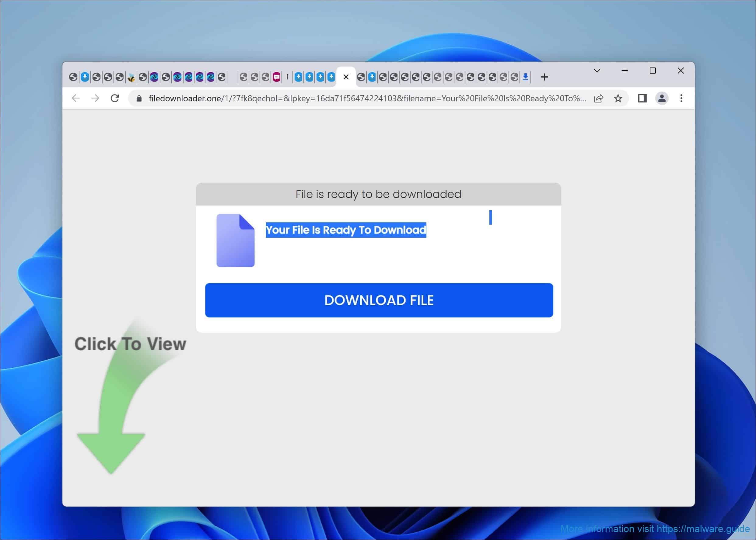This screenshot has width=756, height=540.
Task: Close the active filedownloader tab
Action: pos(346,77)
